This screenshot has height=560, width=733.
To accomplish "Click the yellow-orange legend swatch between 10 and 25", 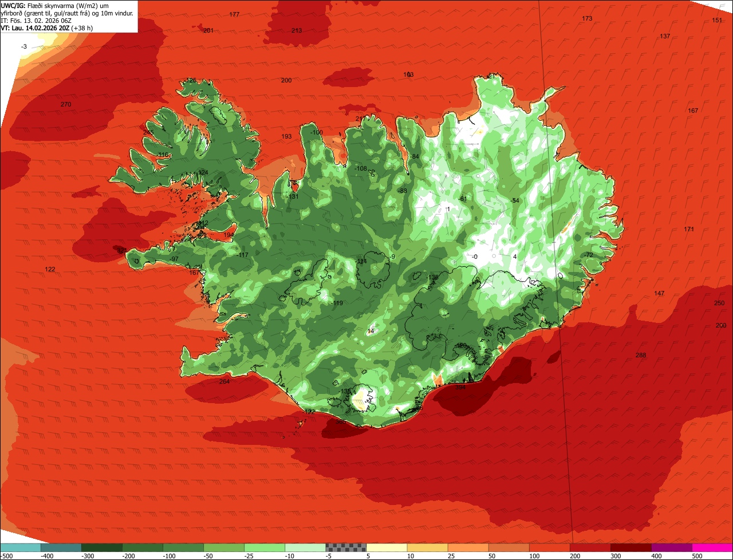I will [x=427, y=547].
